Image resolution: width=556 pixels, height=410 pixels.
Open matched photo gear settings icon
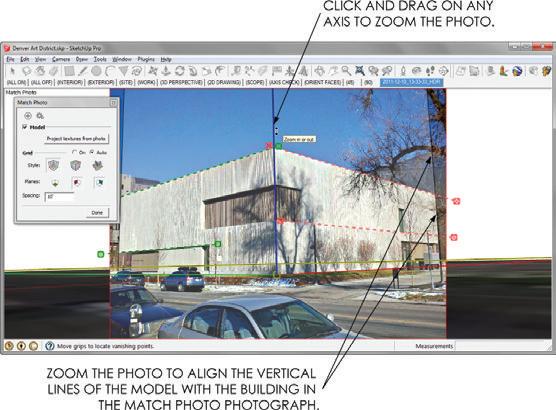40,116
